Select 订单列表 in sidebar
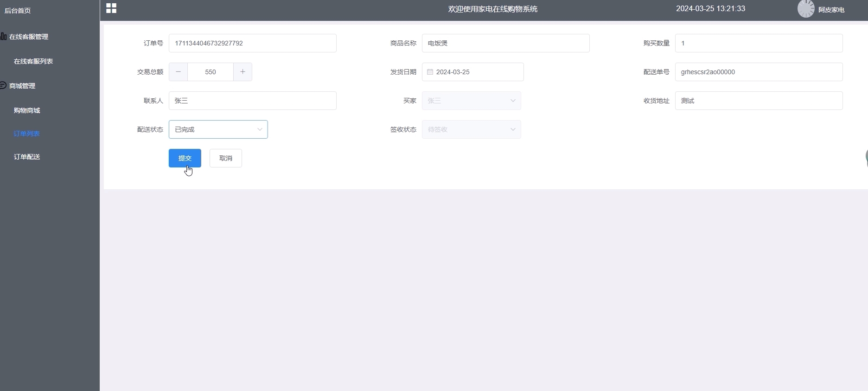 point(27,134)
